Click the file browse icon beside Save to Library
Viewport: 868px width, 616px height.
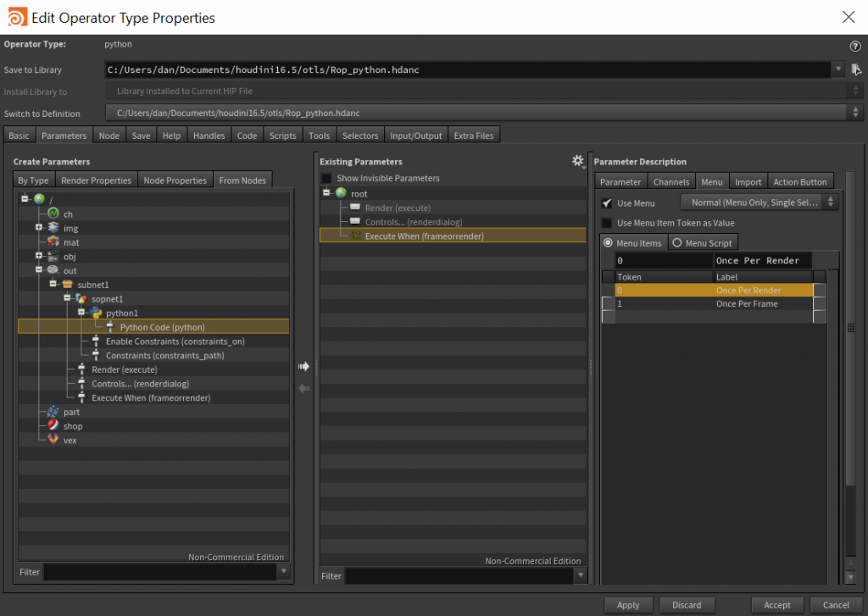[856, 69]
